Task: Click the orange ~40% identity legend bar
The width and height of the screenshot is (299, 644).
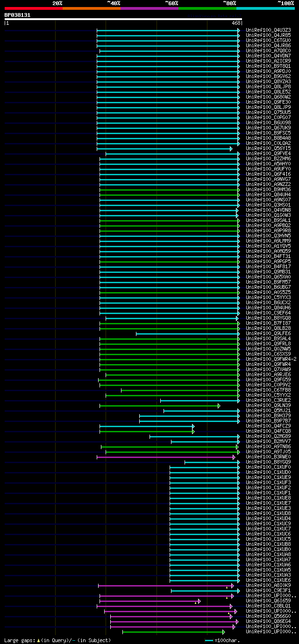Action: click(x=92, y=8)
